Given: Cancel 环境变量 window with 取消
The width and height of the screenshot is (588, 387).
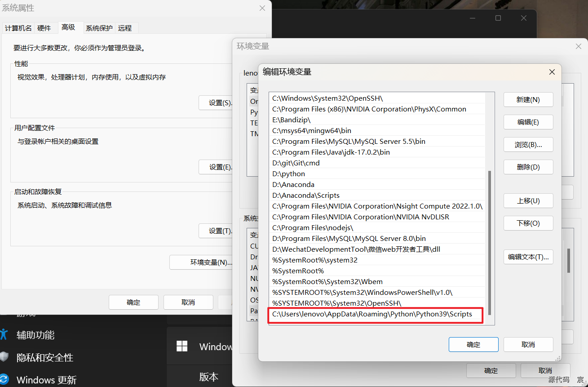Looking at the screenshot, I should (x=545, y=371).
